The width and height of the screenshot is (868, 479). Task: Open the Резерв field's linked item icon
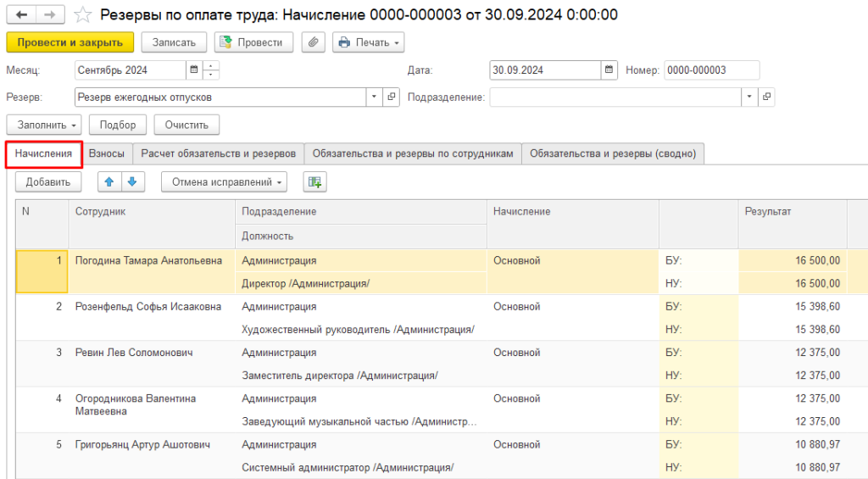(391, 97)
